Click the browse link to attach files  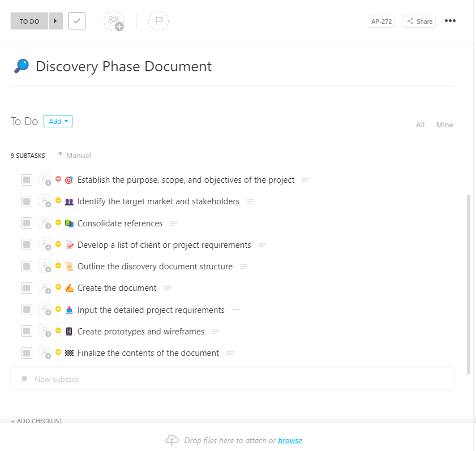[x=290, y=440]
